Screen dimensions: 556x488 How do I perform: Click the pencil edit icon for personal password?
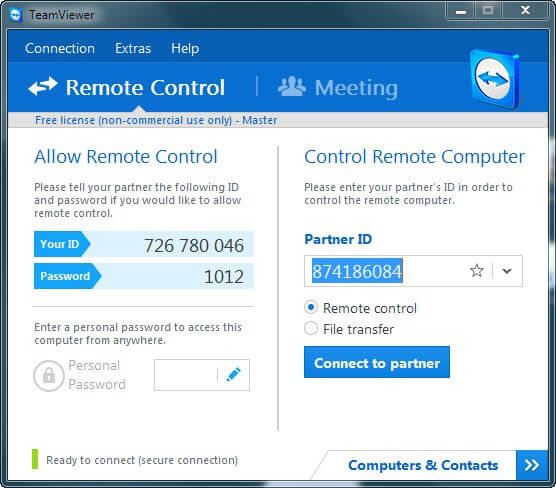tap(233, 375)
